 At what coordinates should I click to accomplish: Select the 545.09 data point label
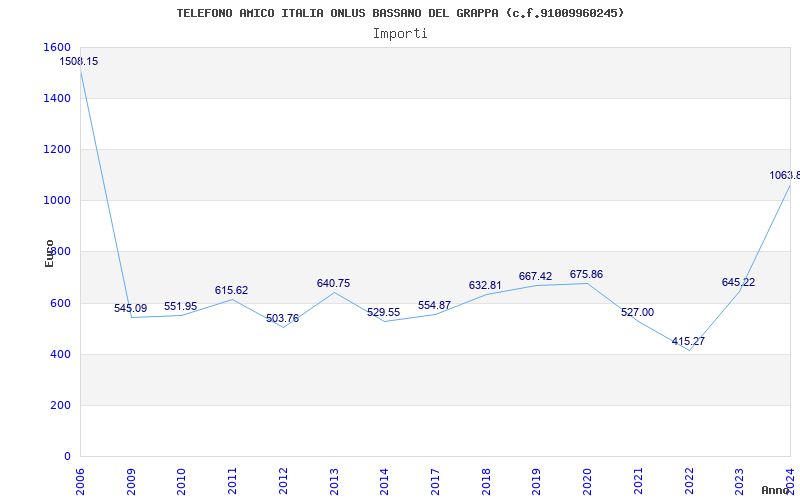coord(130,309)
